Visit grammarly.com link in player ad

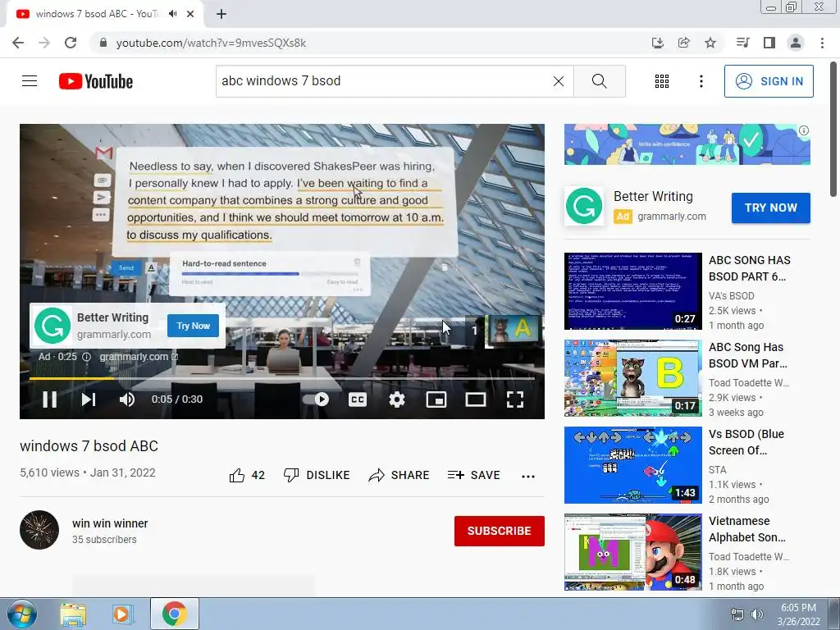click(138, 357)
